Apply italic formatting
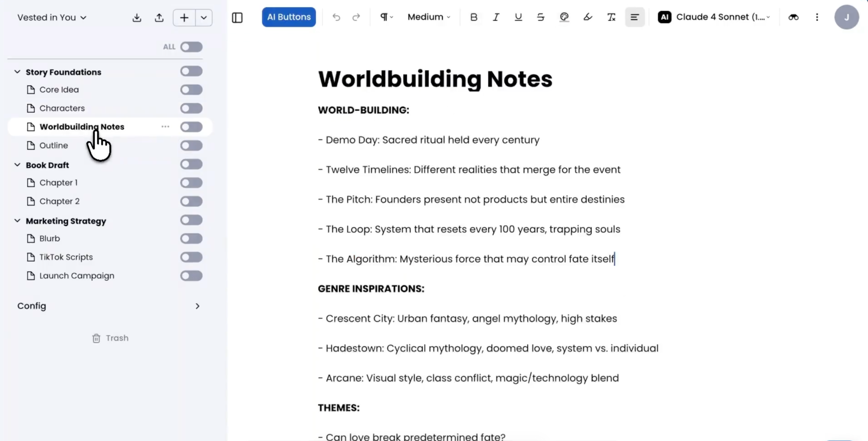868x441 pixels. point(496,17)
